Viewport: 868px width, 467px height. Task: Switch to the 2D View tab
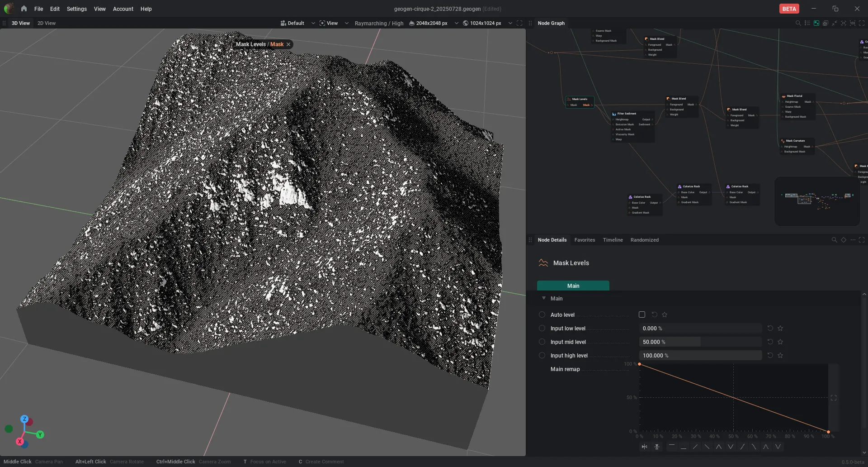pyautogui.click(x=47, y=23)
